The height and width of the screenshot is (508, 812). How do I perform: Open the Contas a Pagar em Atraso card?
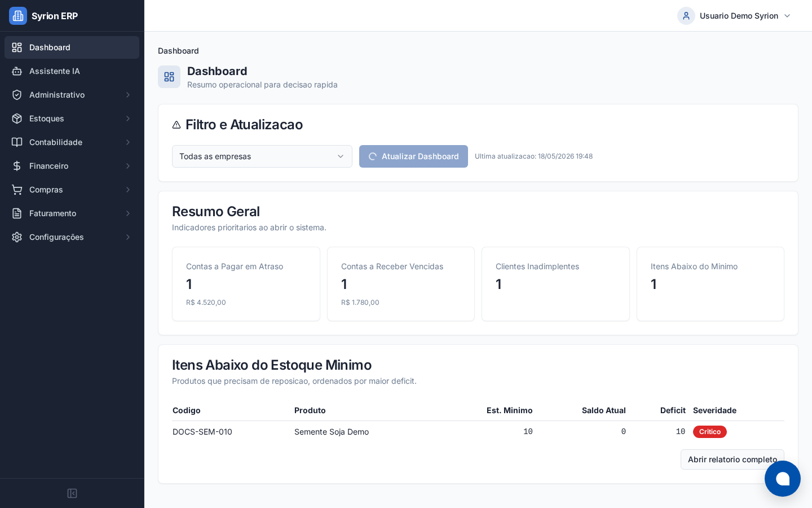pos(246,284)
